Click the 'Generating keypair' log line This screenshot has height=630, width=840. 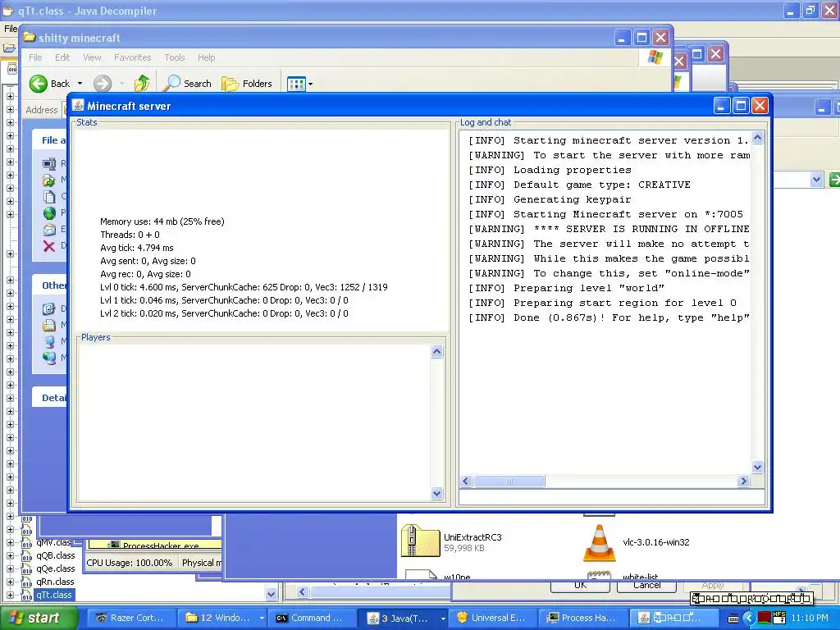click(550, 199)
